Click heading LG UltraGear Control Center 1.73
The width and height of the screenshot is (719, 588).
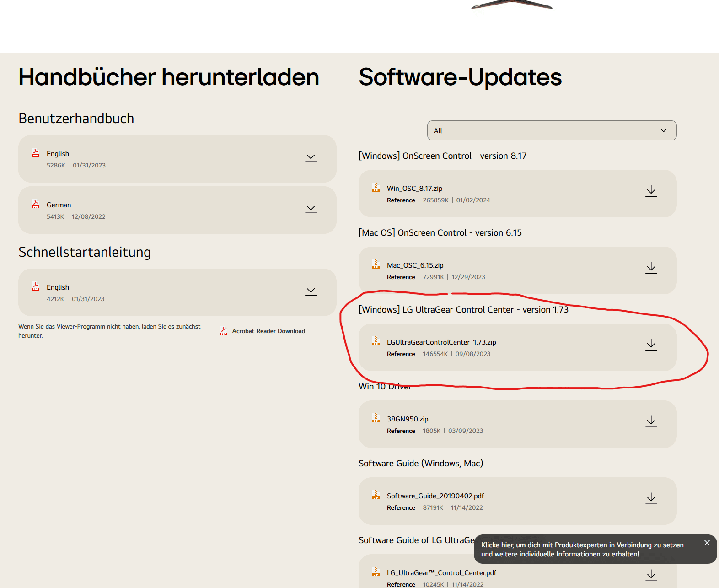[463, 310]
